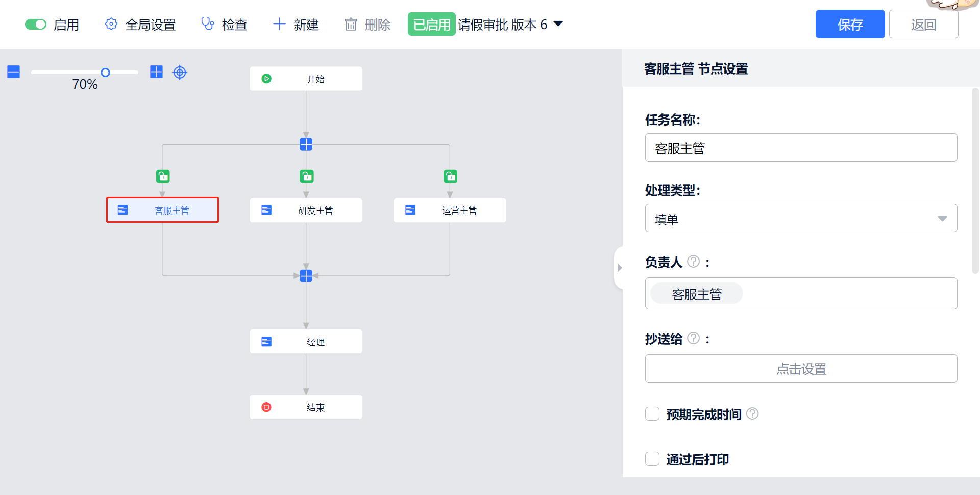Collapse the node settings side panel
Image resolution: width=980 pixels, height=495 pixels.
click(x=619, y=268)
